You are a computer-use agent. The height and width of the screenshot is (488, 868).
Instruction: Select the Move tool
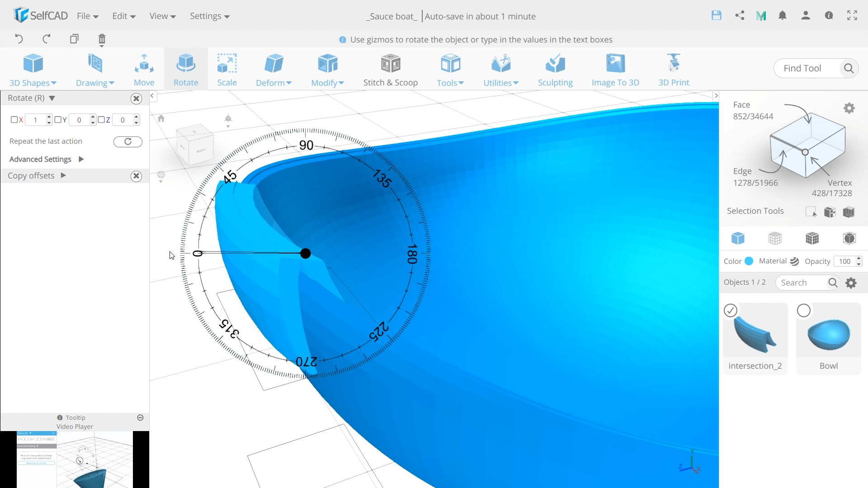[x=144, y=70]
